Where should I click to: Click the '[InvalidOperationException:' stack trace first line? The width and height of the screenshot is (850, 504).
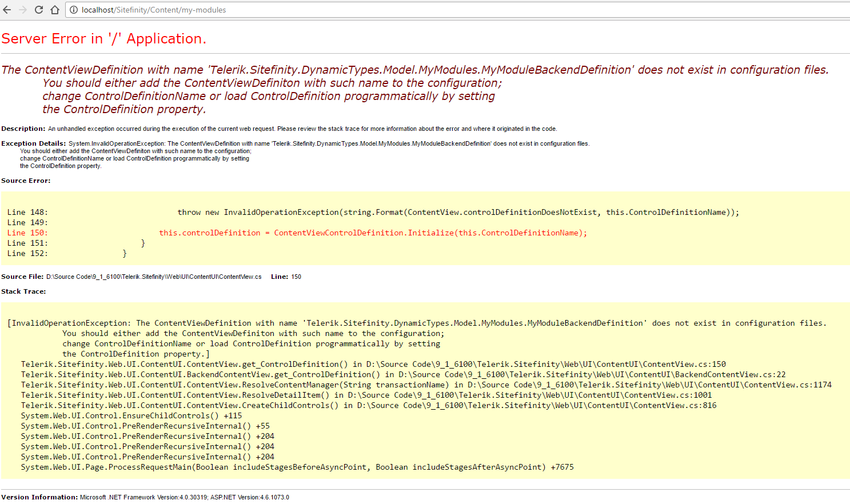click(x=417, y=323)
